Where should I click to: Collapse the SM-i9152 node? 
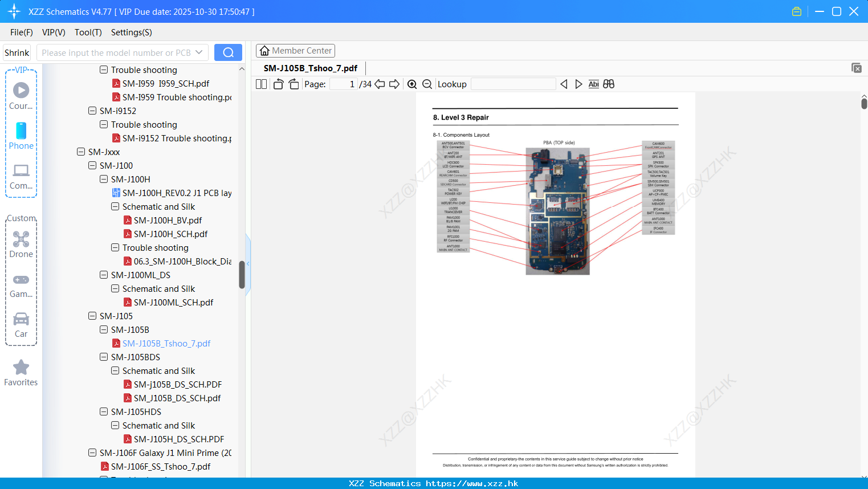coord(92,111)
